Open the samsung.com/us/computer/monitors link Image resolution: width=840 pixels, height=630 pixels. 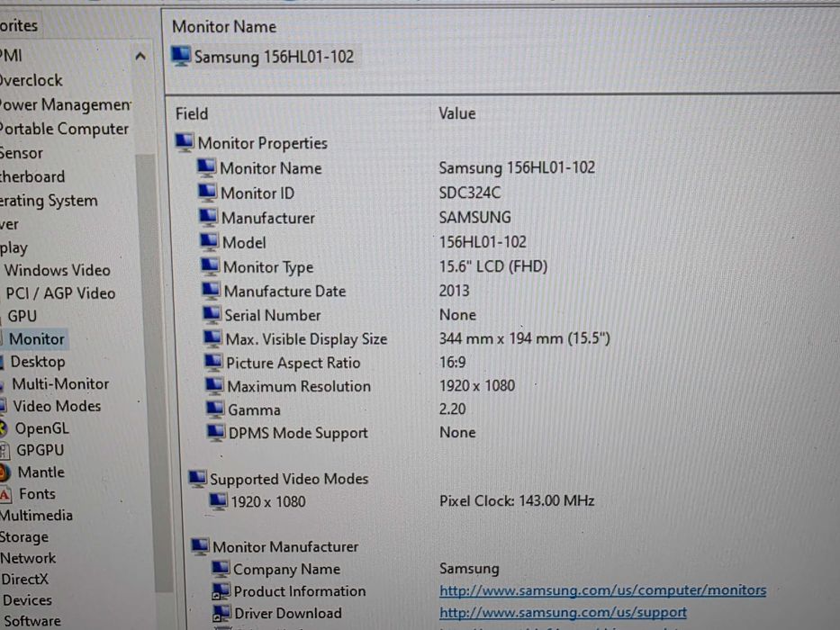(602, 590)
